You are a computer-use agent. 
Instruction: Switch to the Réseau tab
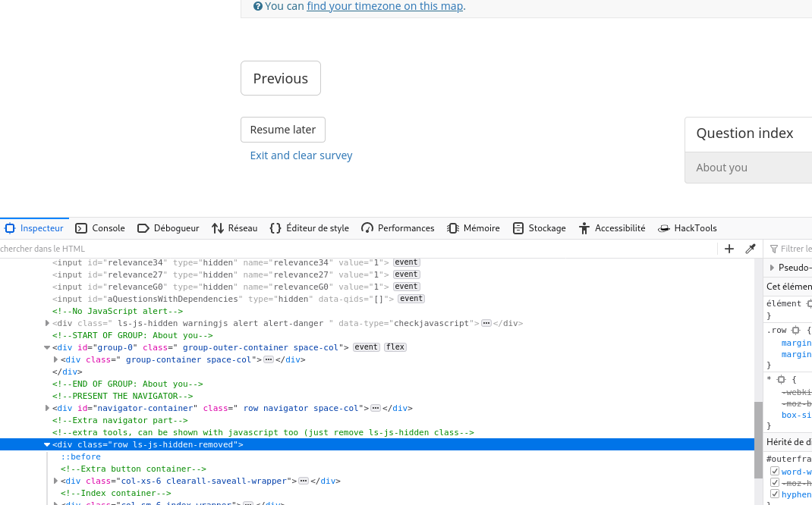234,228
